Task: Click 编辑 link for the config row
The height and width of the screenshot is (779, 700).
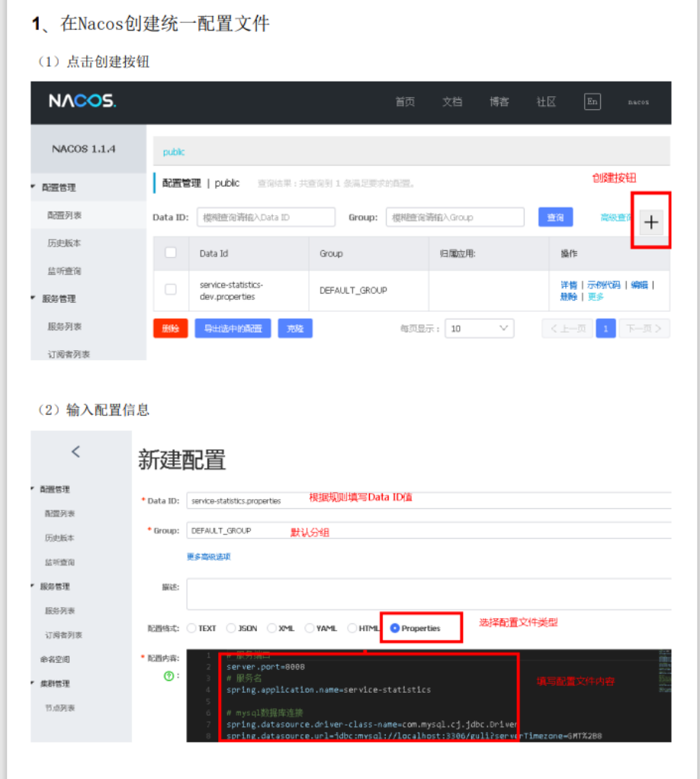Action: point(640,285)
